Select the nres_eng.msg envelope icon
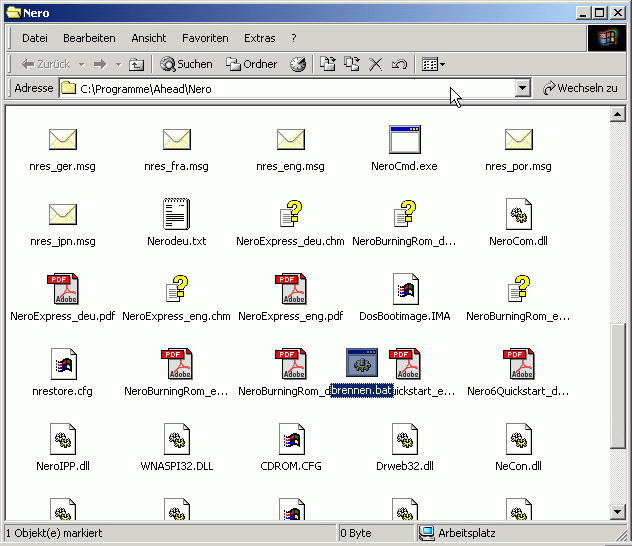The width and height of the screenshot is (632, 546). (291, 139)
